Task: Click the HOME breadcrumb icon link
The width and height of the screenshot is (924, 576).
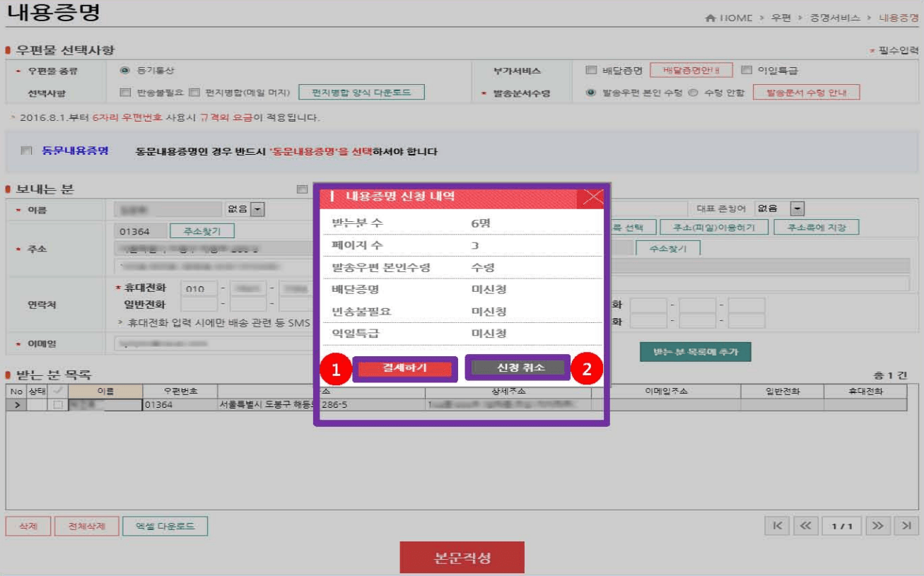Action: pyautogui.click(x=729, y=18)
